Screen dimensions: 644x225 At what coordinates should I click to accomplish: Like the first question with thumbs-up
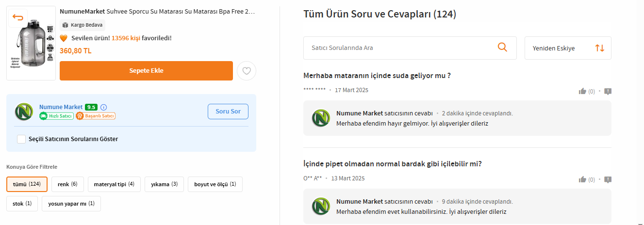pos(582,91)
